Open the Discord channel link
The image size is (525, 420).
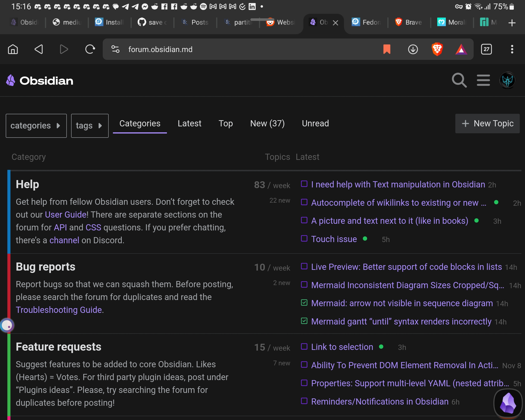[x=64, y=240]
